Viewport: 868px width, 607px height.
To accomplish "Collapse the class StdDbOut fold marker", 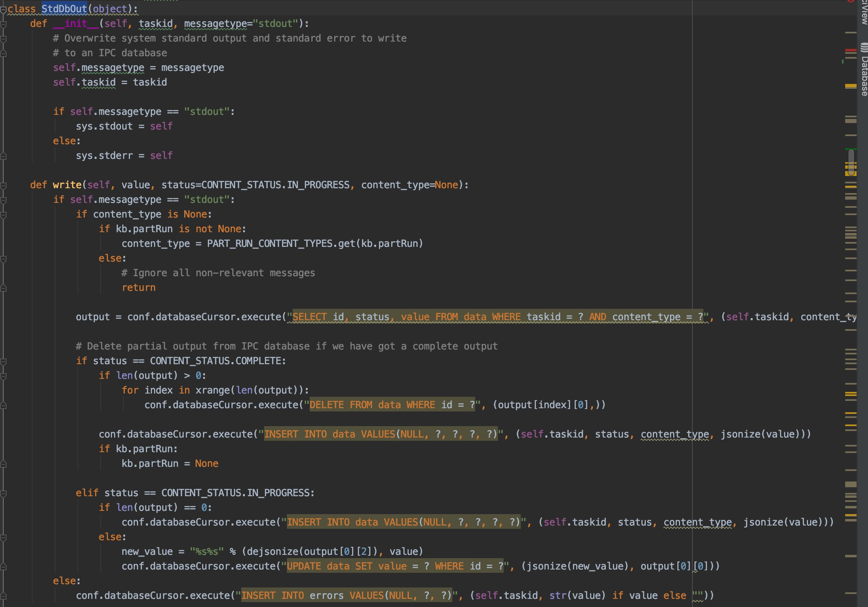I will pyautogui.click(x=3, y=9).
